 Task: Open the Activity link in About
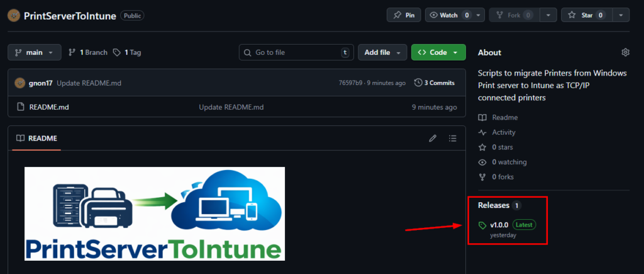[x=503, y=132]
